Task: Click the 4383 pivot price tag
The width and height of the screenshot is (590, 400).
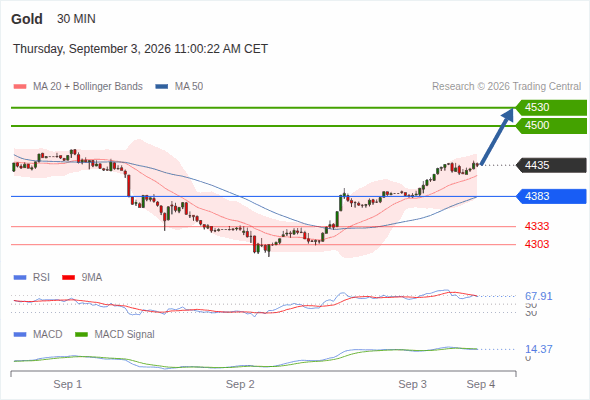Action: (x=551, y=196)
